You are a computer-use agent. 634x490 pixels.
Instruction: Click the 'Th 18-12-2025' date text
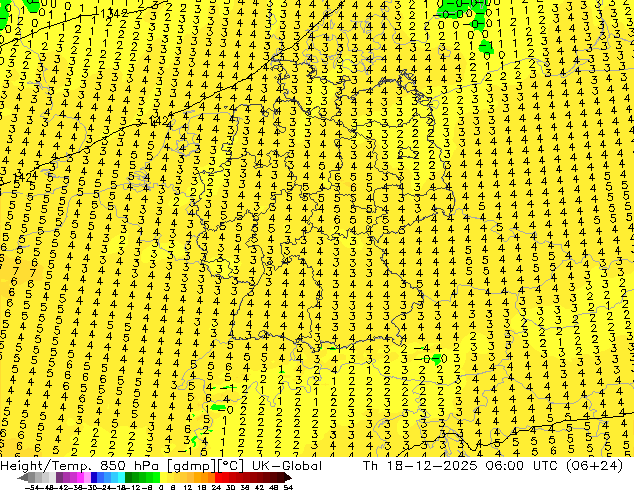[x=420, y=466]
